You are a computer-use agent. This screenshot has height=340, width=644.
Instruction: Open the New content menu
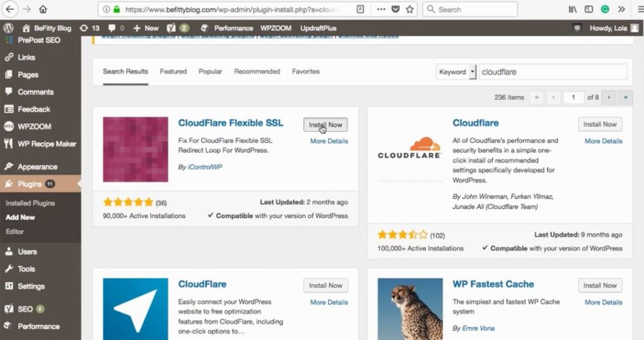pyautogui.click(x=146, y=28)
